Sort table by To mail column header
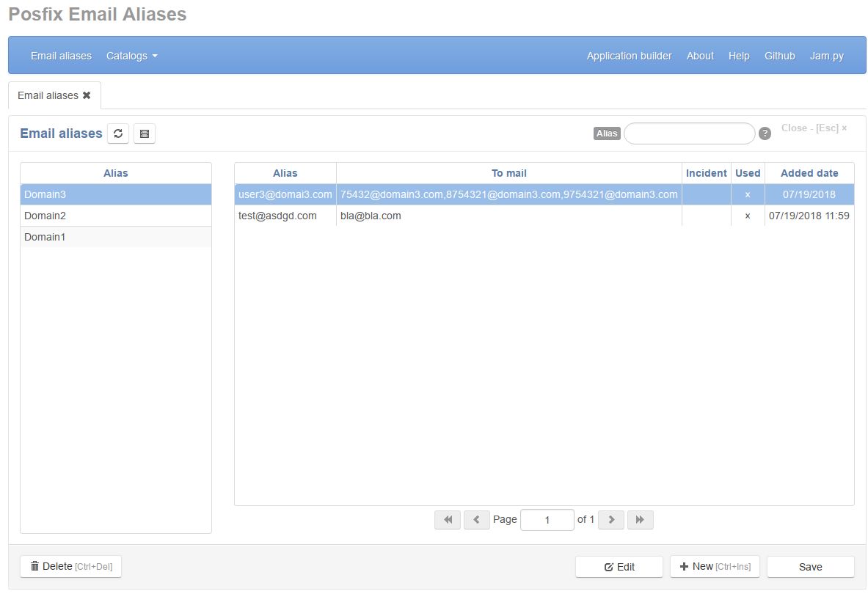The width and height of the screenshot is (868, 594). click(508, 173)
